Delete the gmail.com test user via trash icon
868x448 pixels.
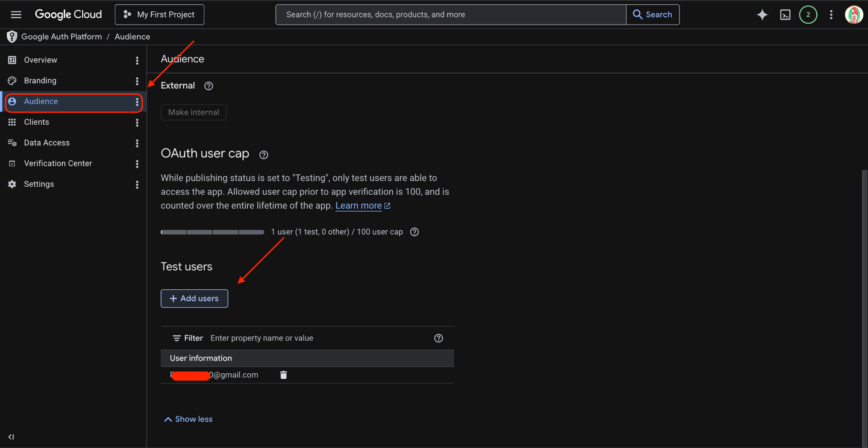(x=284, y=375)
